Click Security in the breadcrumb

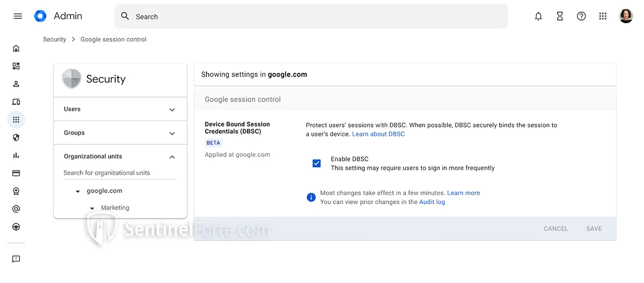point(54,39)
